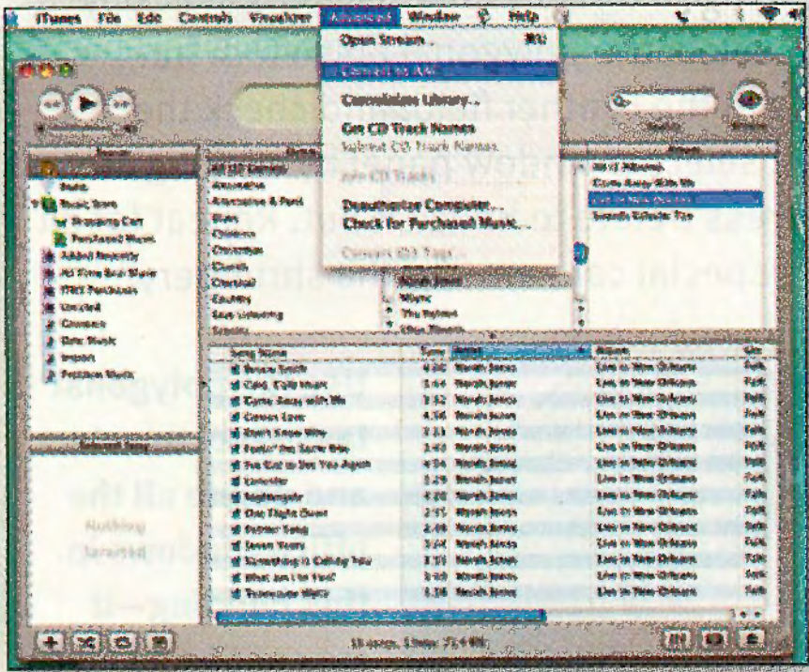Viewport: 809px width, 672px height.
Task: Open the Window menu
Action: pyautogui.click(x=434, y=17)
